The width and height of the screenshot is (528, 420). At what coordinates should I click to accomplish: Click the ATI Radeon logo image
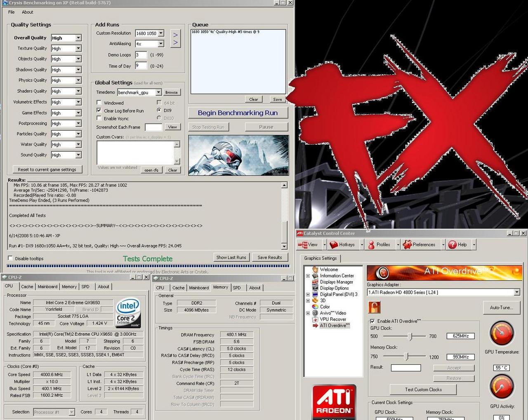(x=334, y=402)
